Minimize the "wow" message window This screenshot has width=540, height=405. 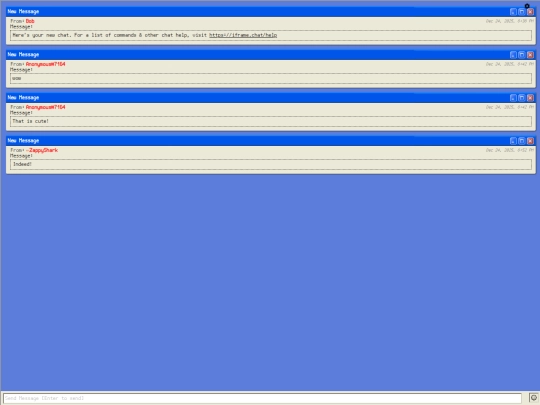pos(513,55)
